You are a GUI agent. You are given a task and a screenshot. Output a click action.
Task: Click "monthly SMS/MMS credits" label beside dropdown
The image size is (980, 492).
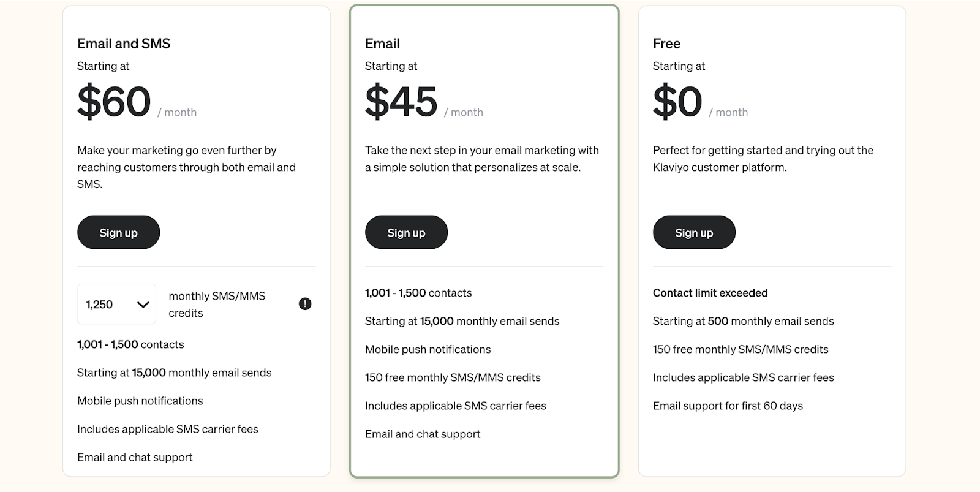217,305
